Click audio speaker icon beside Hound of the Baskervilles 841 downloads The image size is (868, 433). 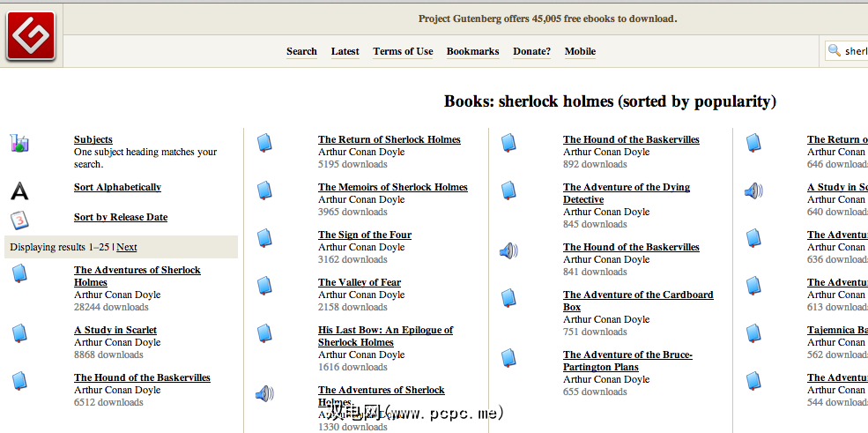508,251
